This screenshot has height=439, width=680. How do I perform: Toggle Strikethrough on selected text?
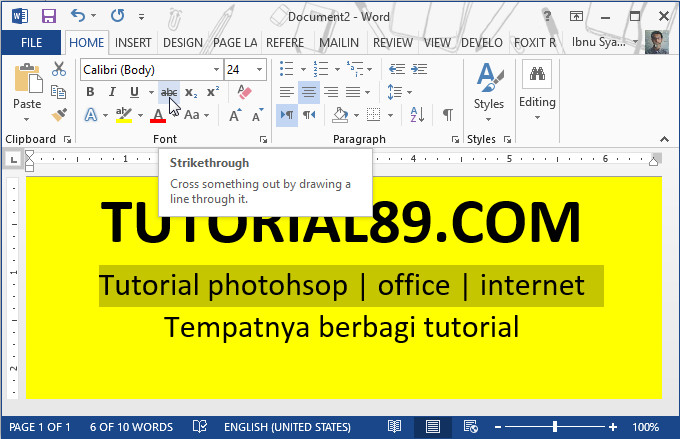click(169, 92)
